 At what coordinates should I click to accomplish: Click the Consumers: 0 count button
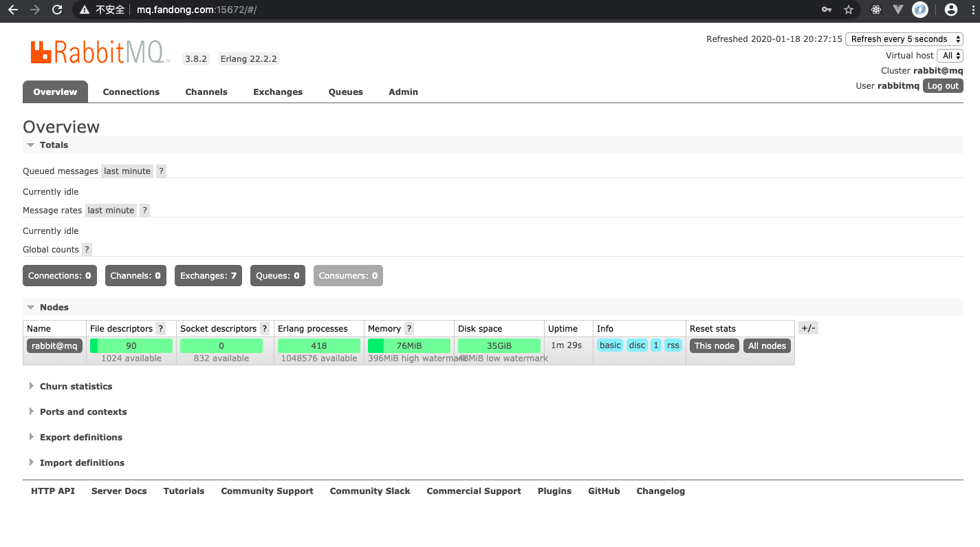348,276
